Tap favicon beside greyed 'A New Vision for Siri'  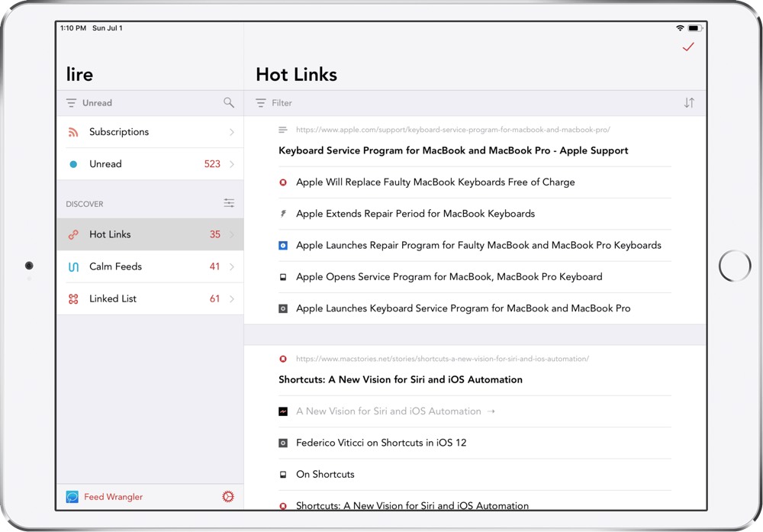283,411
